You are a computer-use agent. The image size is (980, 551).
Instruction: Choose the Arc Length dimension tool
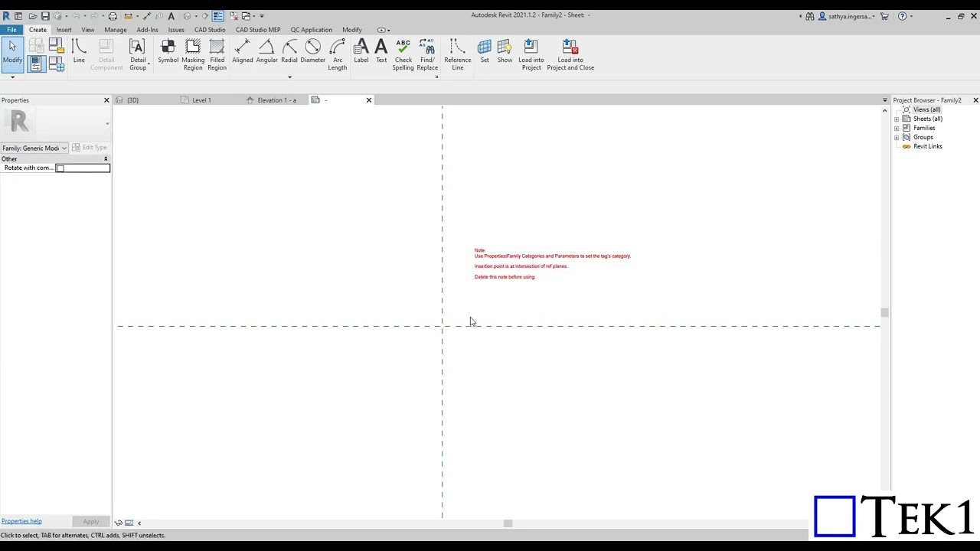pos(338,54)
